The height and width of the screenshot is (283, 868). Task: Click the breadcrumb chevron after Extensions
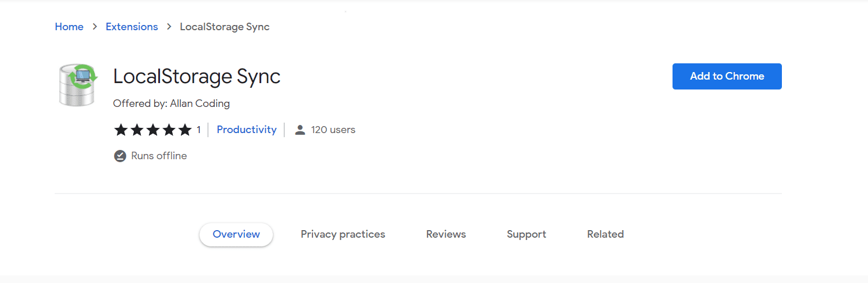[169, 27]
